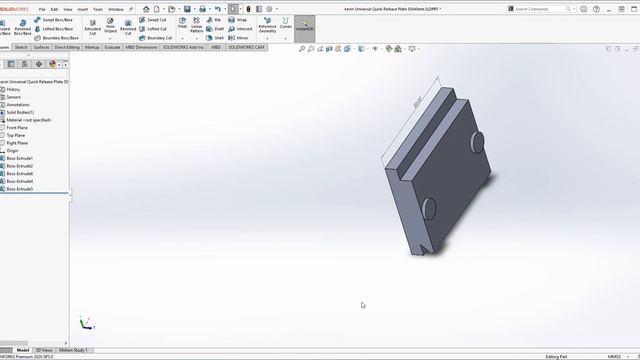This screenshot has width=640, height=360.
Task: Open the SOLIDWORKS CAM tab
Action: (x=246, y=47)
